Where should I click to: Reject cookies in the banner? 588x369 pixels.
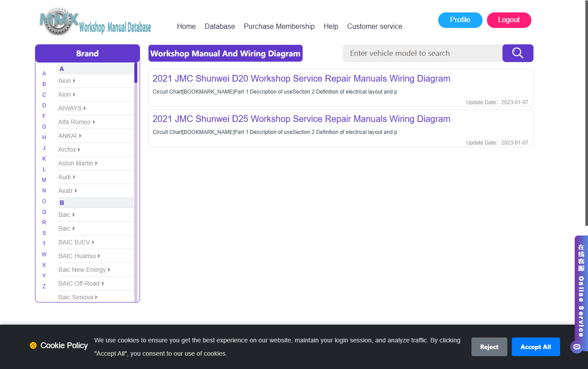tap(489, 347)
